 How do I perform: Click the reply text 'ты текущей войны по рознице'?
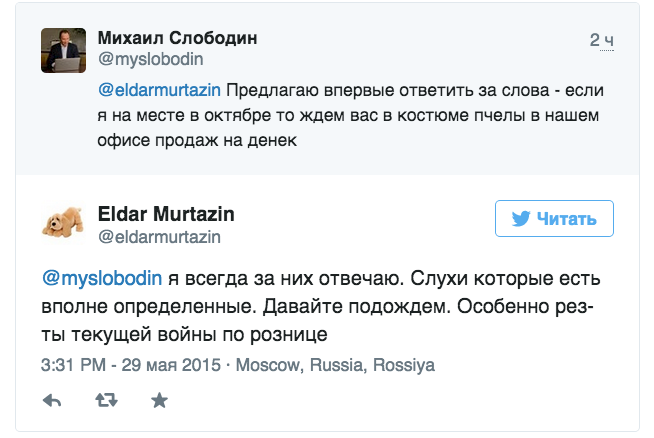[x=184, y=335]
